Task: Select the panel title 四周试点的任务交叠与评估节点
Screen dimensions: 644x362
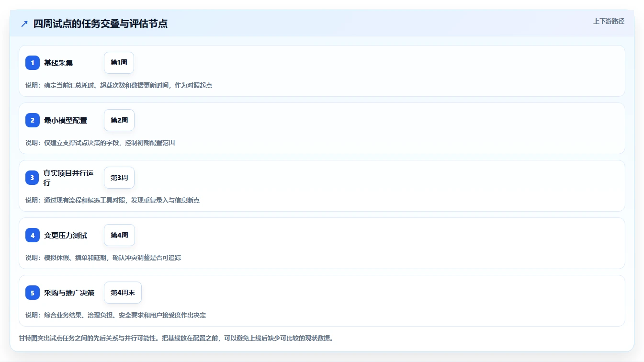Action: point(101,23)
